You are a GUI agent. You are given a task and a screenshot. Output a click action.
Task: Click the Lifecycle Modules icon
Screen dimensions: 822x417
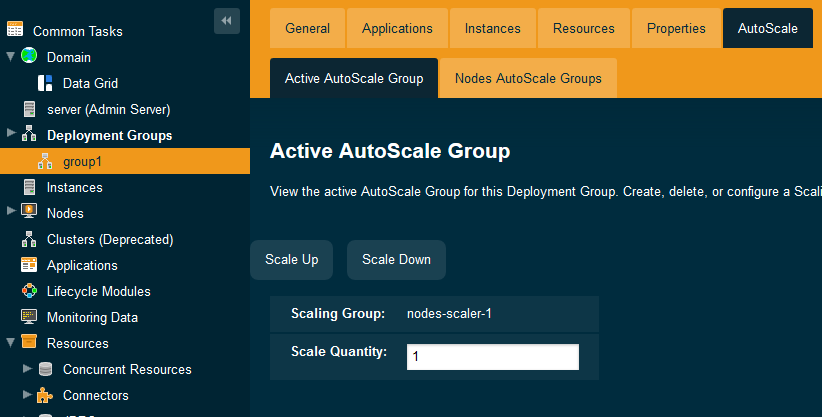29,291
